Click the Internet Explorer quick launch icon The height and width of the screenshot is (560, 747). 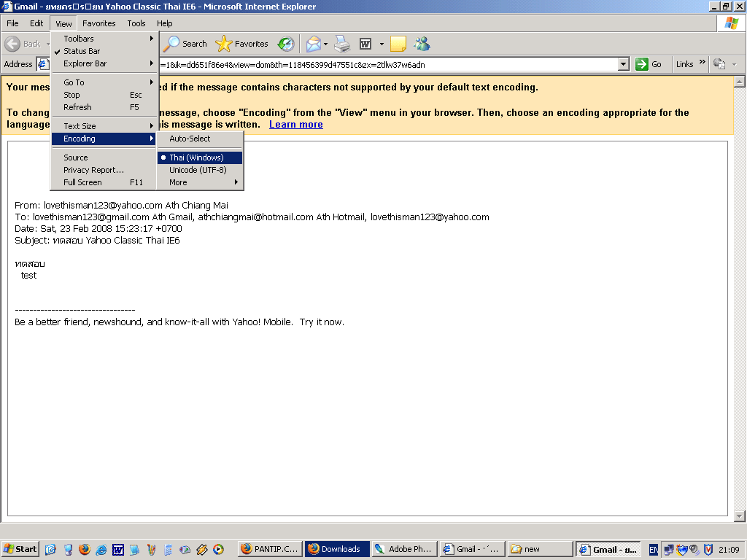point(101,550)
